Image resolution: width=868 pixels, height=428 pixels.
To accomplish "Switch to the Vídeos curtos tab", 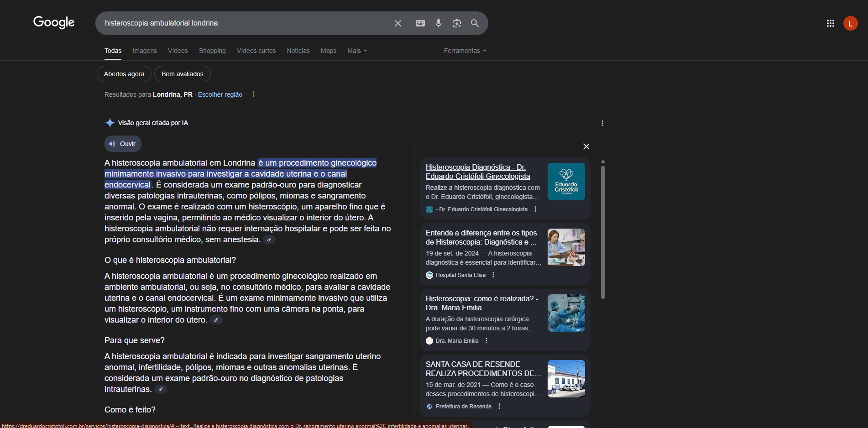I will coord(256,51).
